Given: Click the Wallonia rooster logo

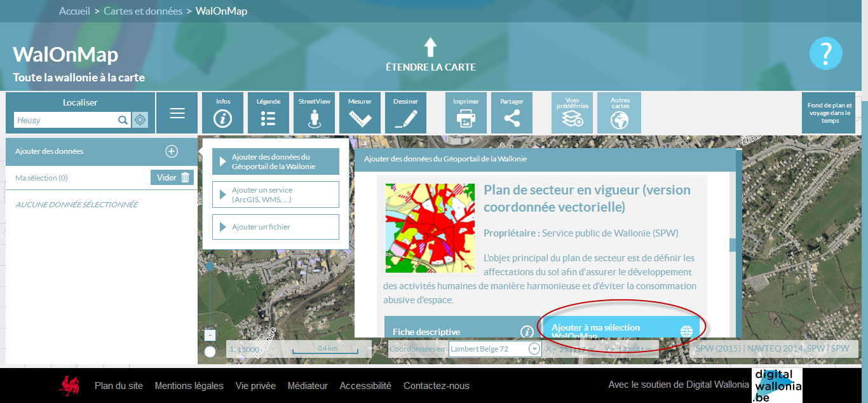Looking at the screenshot, I should (69, 385).
